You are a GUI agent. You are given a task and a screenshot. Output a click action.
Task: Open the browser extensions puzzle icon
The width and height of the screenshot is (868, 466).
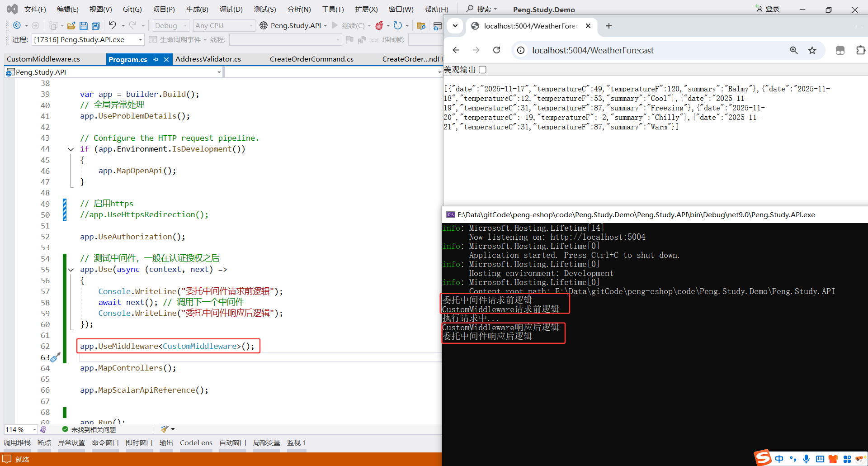pos(861,50)
